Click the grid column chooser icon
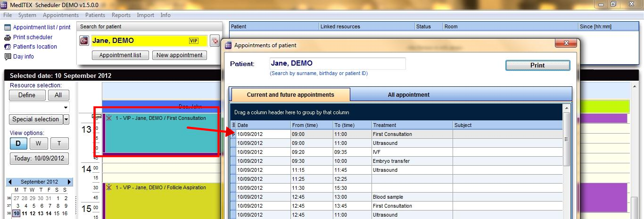 click(233, 125)
